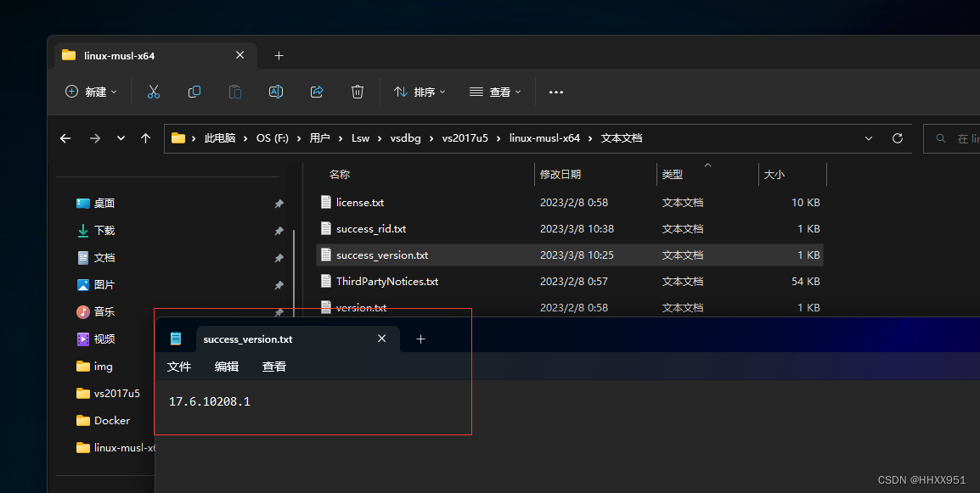
Task: Switch to the success_version.txt tab
Action: pos(247,339)
